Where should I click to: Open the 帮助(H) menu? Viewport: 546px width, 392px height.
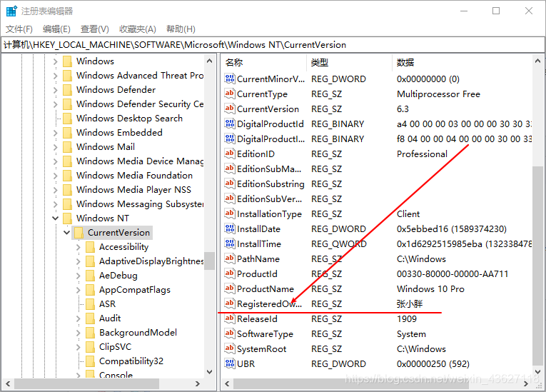point(181,29)
